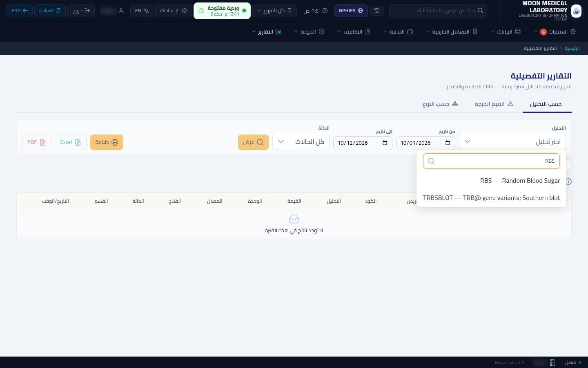Open the من تاريخ calendar picker icon
The image size is (588, 368).
click(x=448, y=143)
